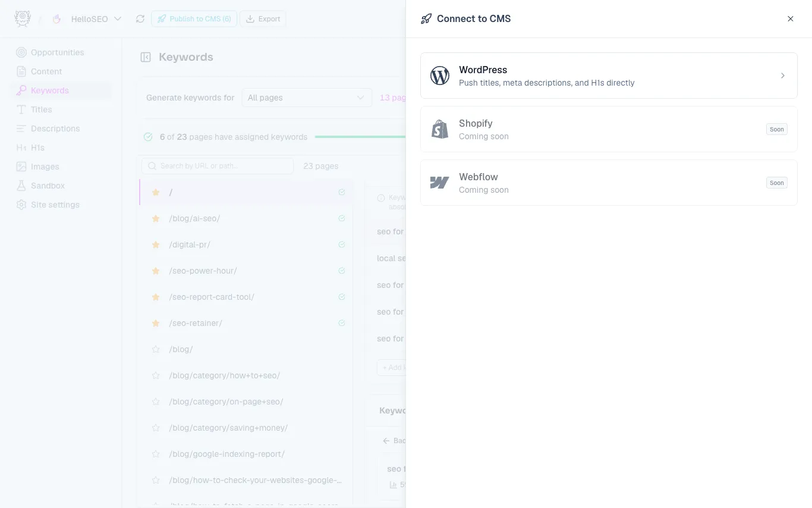Collapse sidebar via panel icon beside Keywords heading
Viewport: 812px width, 508px height.
[x=146, y=57]
